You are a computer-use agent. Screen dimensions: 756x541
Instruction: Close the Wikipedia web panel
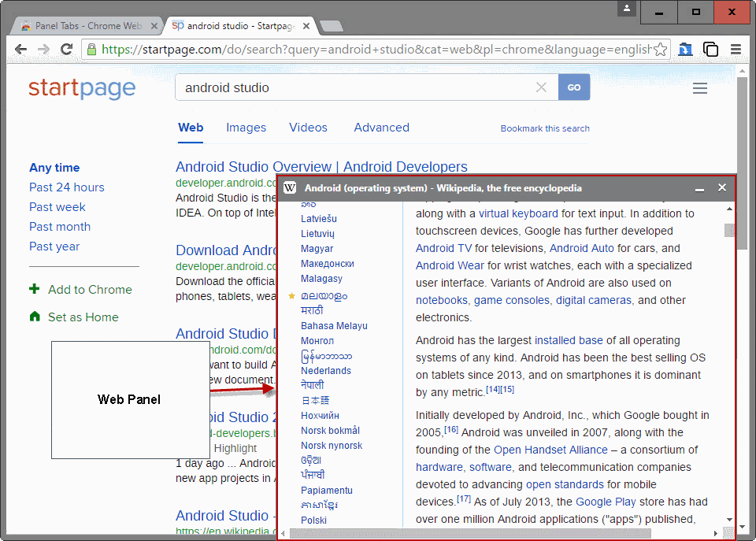722,187
